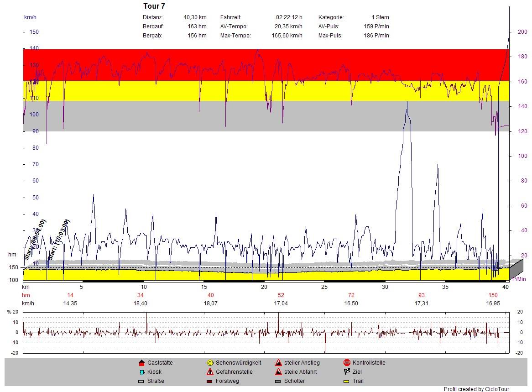
Task: Select the Schotter gray surface swatch
Action: click(278, 381)
